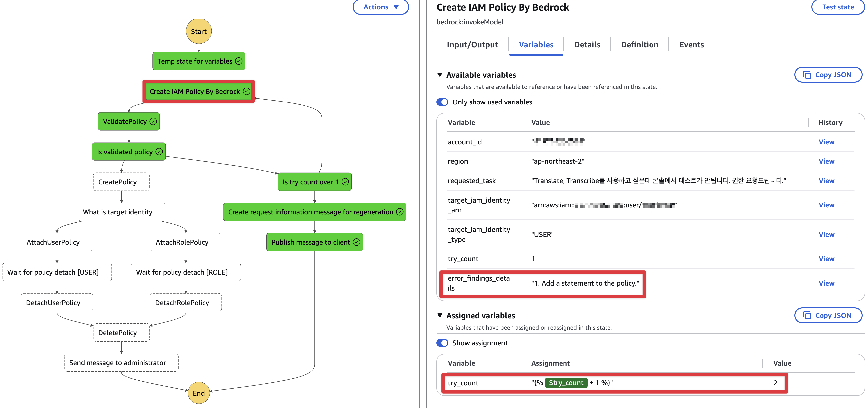Disable the Show assignment toggle
Image resolution: width=868 pixels, height=408 pixels.
point(442,343)
